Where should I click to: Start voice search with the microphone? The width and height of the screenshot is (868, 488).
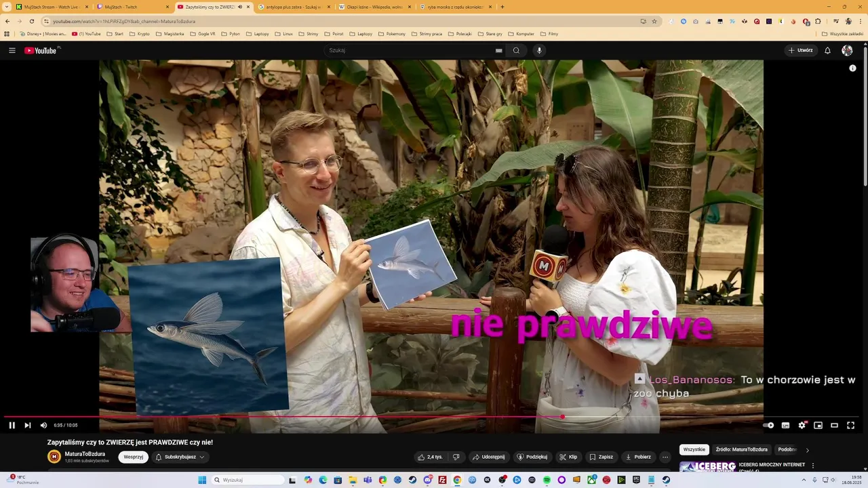[x=539, y=50]
